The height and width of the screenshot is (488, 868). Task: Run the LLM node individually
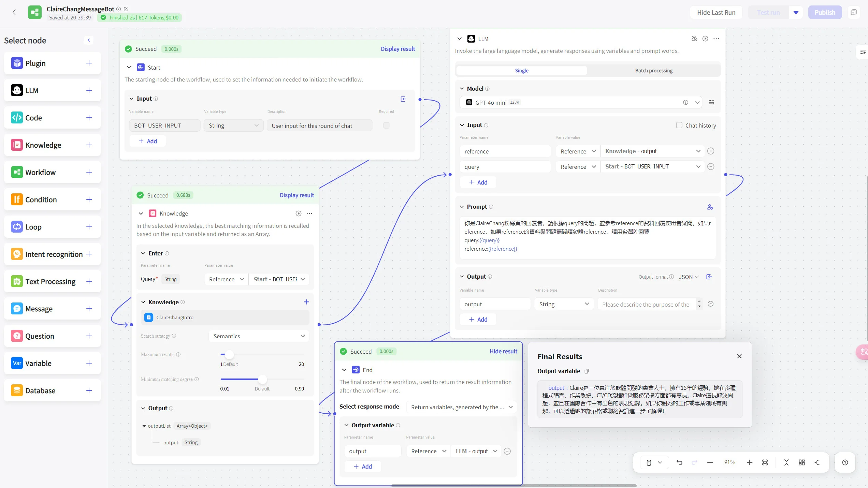click(705, 39)
